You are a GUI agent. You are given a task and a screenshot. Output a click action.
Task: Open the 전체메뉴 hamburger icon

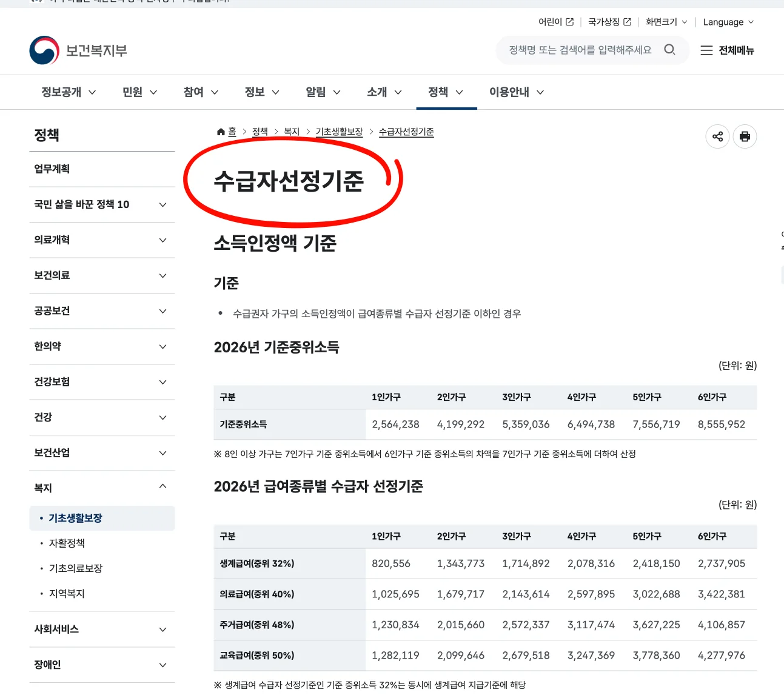coord(706,50)
